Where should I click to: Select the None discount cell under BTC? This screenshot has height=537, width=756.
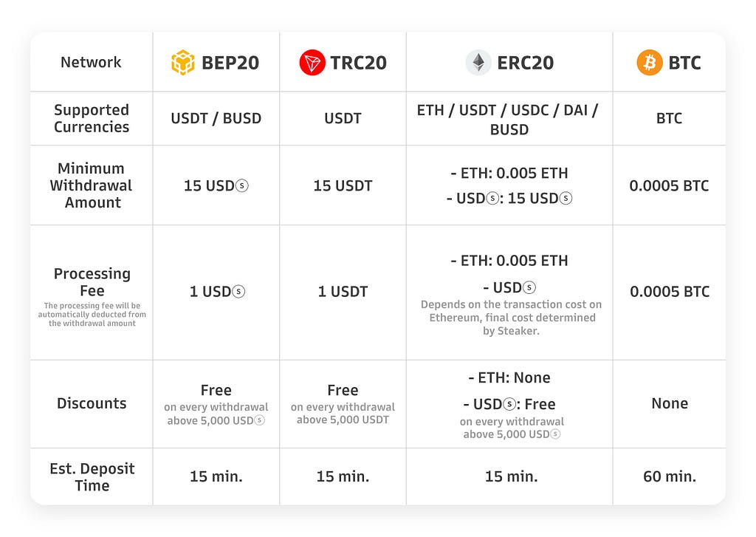pyautogui.click(x=669, y=403)
